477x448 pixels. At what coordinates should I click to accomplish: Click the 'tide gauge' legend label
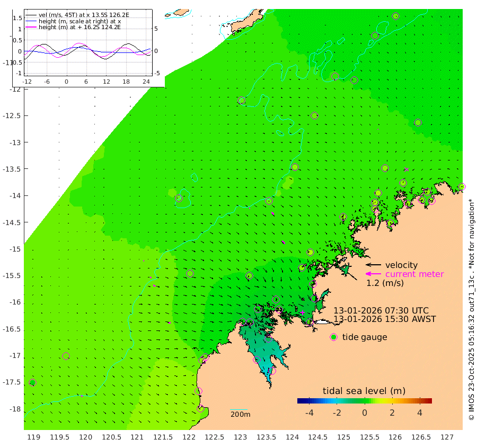(365, 337)
